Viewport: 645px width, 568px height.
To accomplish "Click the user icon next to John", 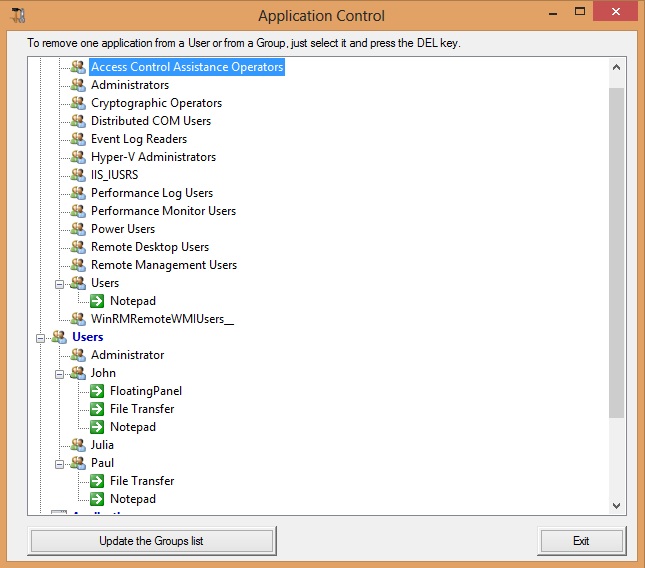I will point(78,373).
